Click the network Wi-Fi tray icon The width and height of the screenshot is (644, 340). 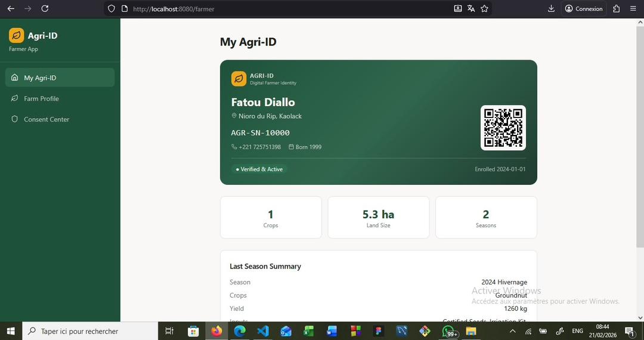coord(528,331)
